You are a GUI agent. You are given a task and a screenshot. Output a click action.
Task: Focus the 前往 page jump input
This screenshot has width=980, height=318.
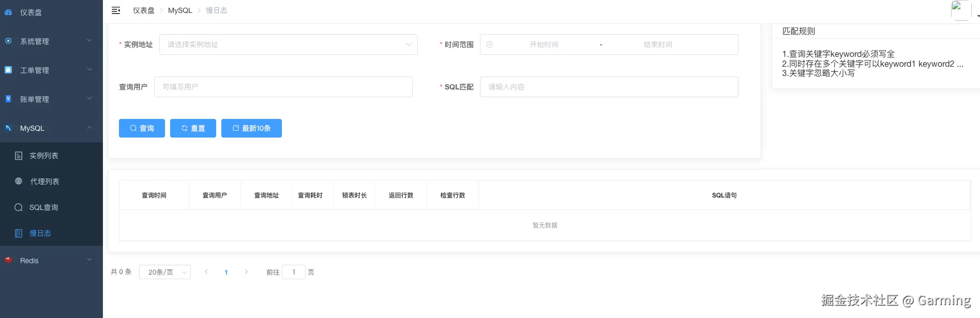coord(294,272)
